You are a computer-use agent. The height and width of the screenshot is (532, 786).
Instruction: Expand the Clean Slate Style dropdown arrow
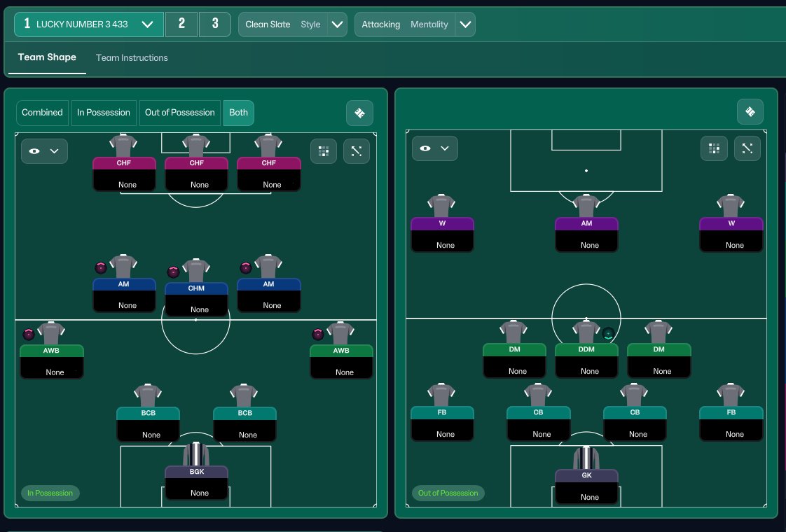[338, 24]
